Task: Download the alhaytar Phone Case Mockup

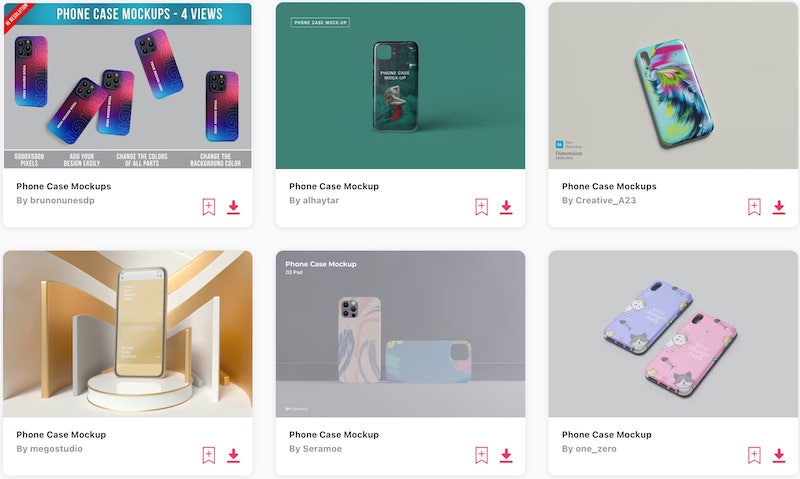Action: (x=506, y=207)
